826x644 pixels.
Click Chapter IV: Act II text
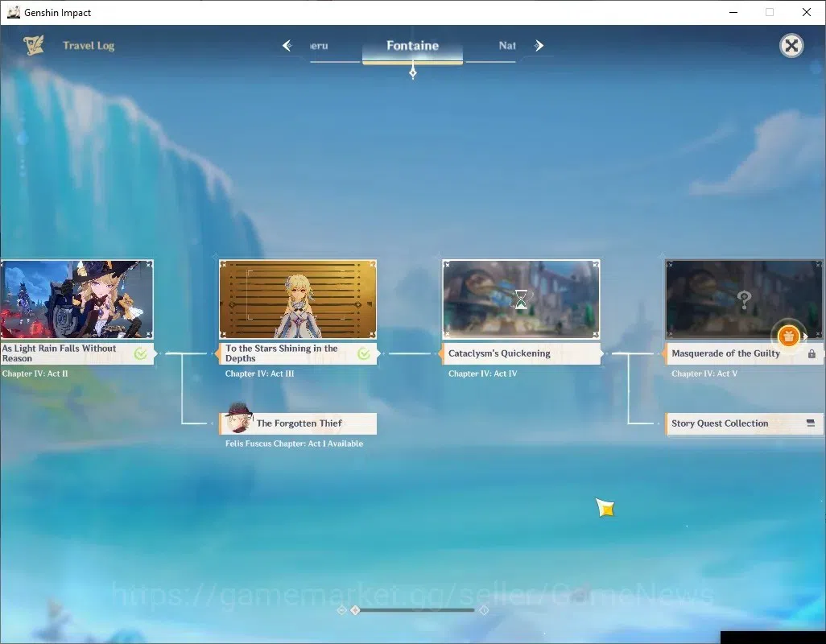35,374
